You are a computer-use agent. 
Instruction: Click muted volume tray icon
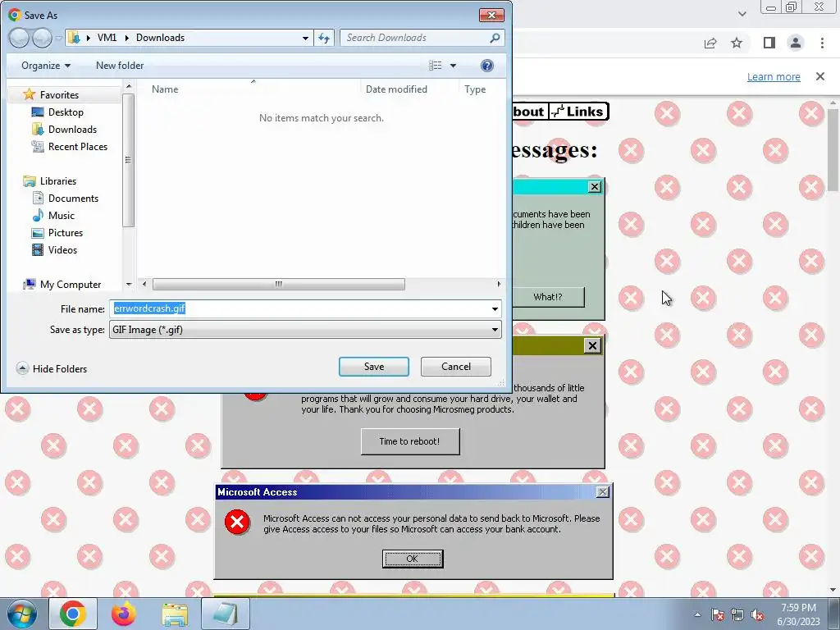[757, 614]
